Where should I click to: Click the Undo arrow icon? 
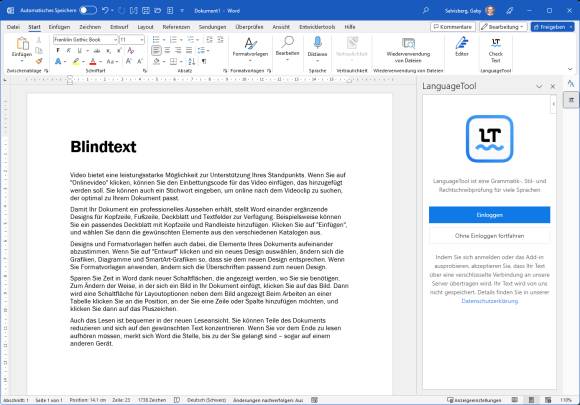coord(105,10)
